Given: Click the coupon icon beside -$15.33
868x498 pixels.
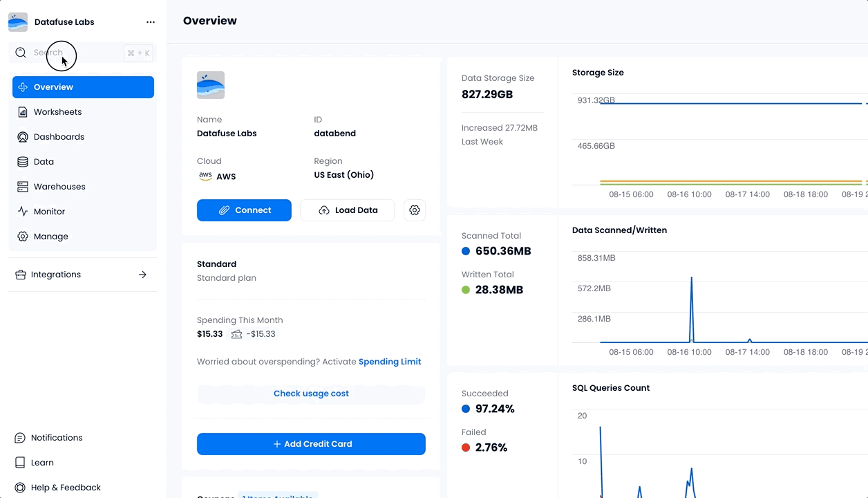Looking at the screenshot, I should 236,334.
